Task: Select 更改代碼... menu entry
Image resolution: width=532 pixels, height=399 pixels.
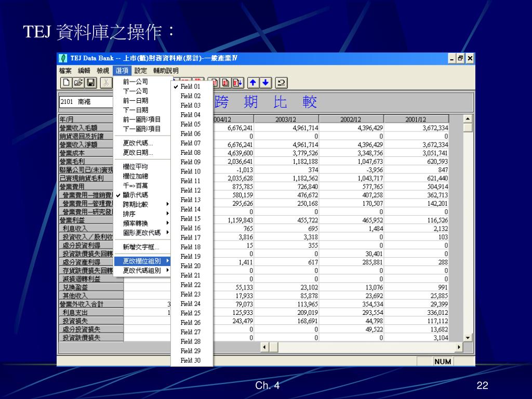Action: point(142,143)
